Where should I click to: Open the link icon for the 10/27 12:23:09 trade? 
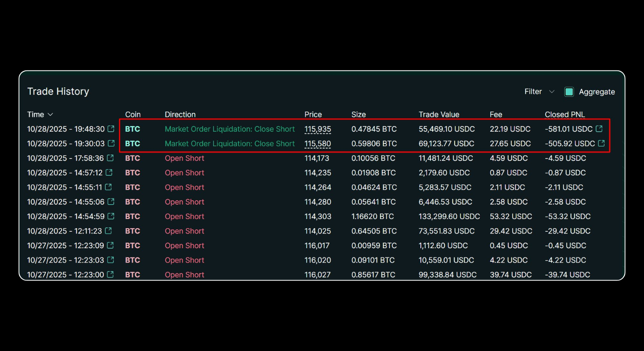110,245
